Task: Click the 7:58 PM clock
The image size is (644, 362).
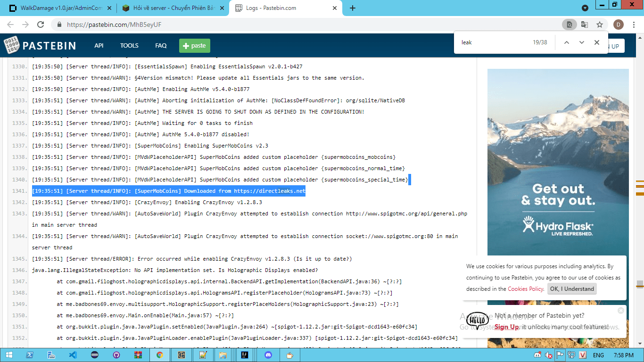Action: pyautogui.click(x=623, y=355)
